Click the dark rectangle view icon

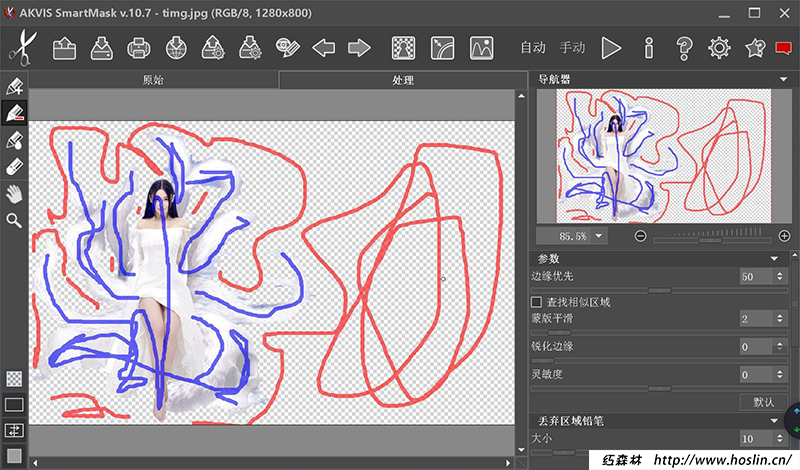coord(14,405)
